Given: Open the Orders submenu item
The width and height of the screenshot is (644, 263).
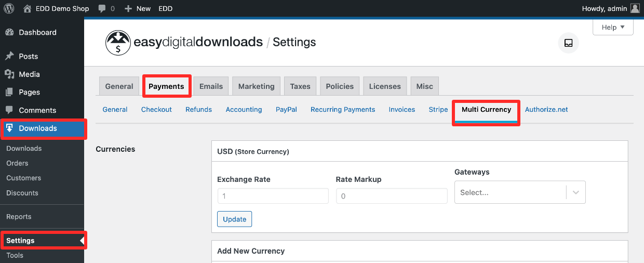Looking at the screenshot, I should coord(17,163).
